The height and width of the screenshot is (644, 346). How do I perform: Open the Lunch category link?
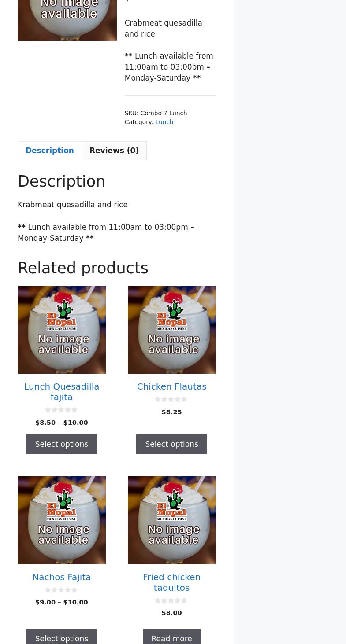click(x=164, y=122)
